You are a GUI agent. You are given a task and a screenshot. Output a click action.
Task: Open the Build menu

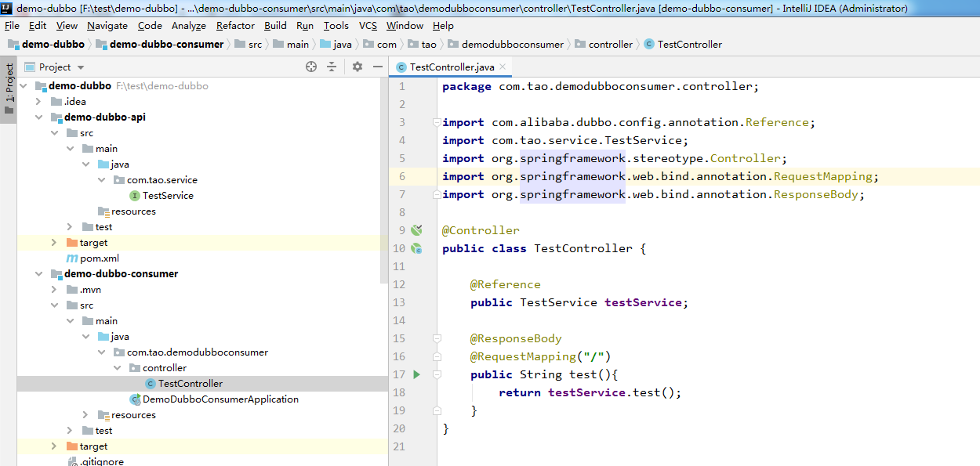tap(275, 26)
